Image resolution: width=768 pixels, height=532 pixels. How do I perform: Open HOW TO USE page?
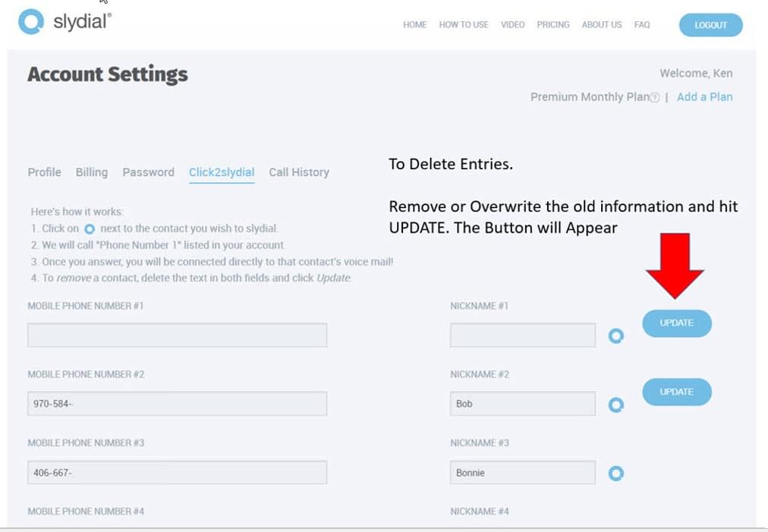(463, 25)
